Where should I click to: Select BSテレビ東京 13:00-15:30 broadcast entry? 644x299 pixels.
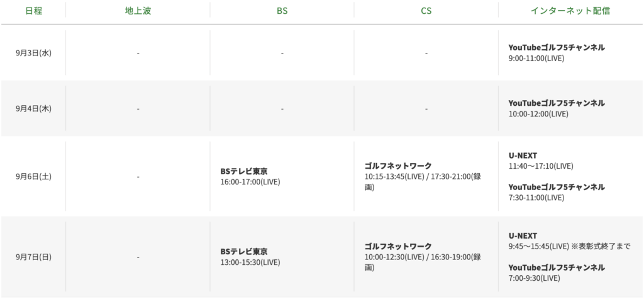(245, 251)
